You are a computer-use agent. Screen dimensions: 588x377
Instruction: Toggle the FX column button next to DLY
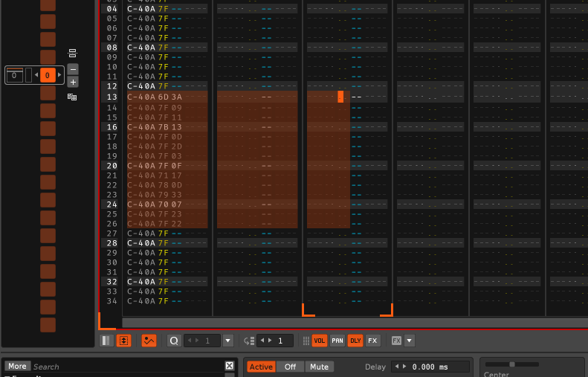[x=372, y=341]
